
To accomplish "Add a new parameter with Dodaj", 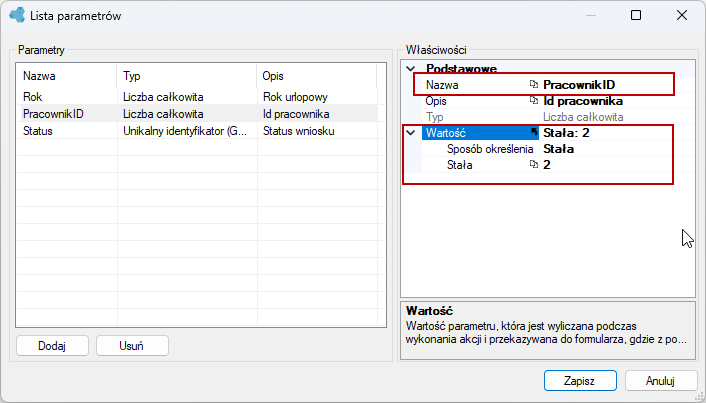I will [52, 345].
